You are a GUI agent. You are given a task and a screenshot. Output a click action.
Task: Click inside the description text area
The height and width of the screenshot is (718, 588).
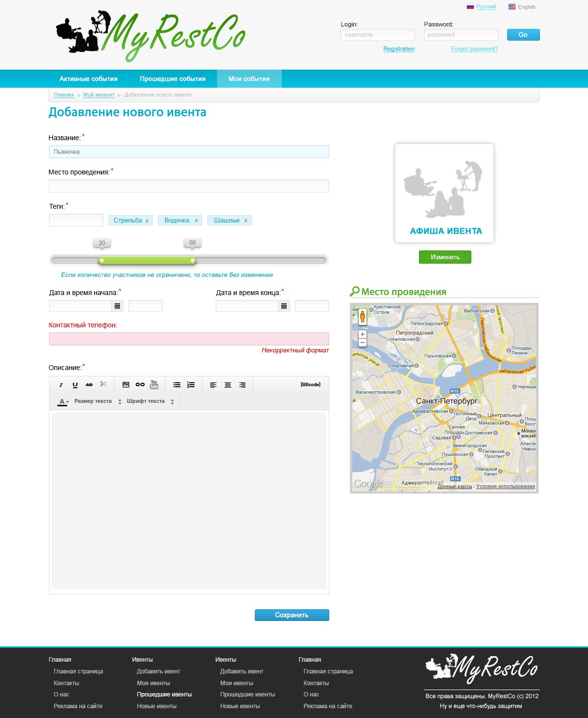pos(189,501)
